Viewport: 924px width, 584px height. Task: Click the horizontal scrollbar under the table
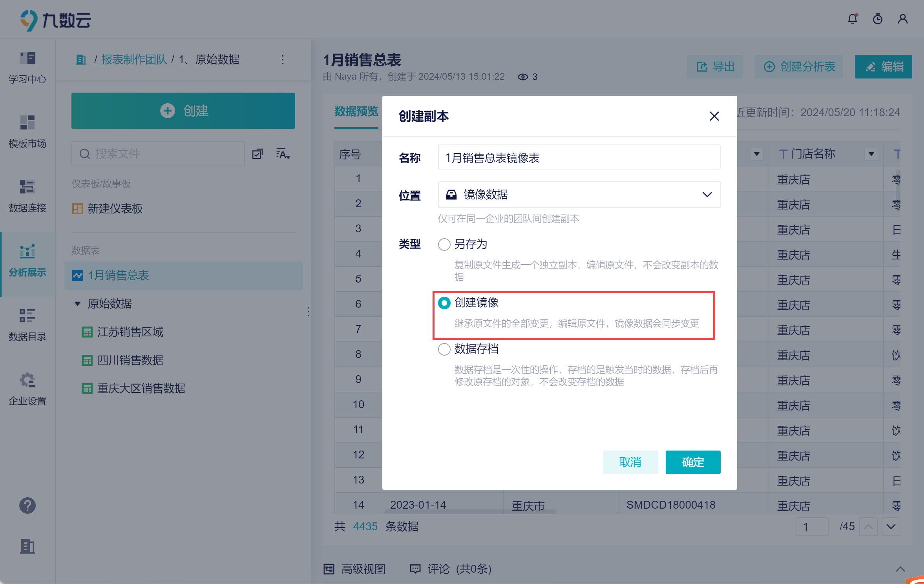(x=470, y=512)
